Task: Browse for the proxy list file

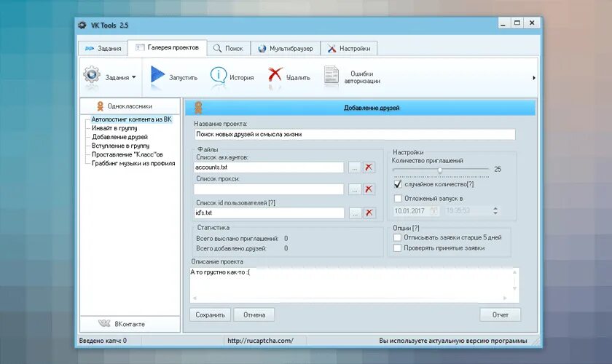Action: [x=354, y=189]
